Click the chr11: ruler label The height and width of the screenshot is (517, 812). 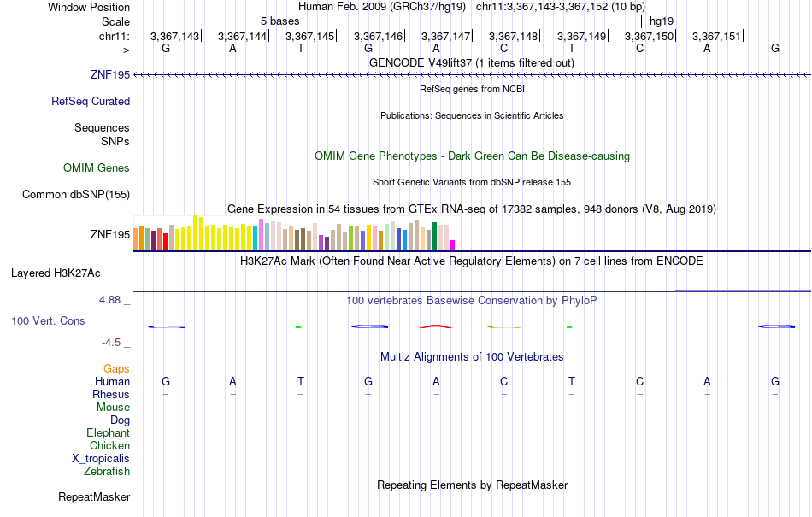coord(114,36)
